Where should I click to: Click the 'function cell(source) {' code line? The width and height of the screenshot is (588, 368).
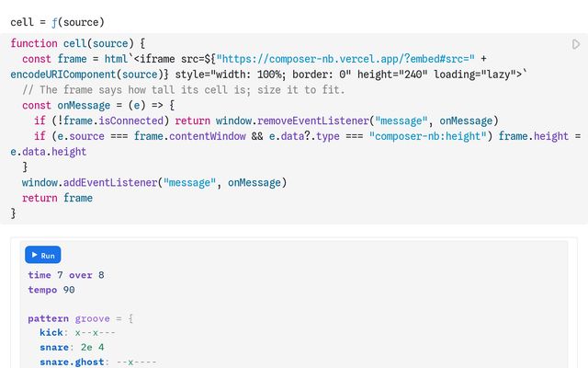pyautogui.click(x=77, y=43)
